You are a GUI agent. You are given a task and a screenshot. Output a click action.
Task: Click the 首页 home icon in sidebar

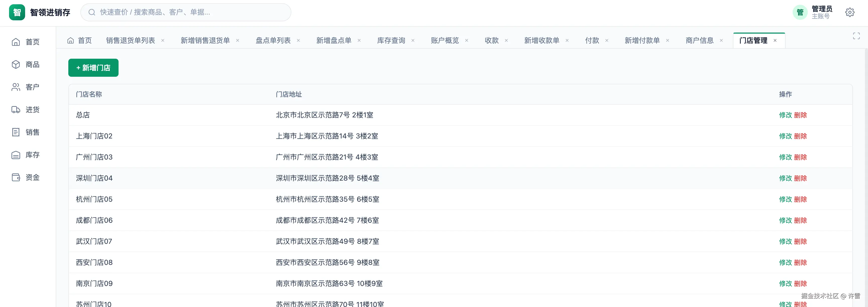click(x=16, y=42)
